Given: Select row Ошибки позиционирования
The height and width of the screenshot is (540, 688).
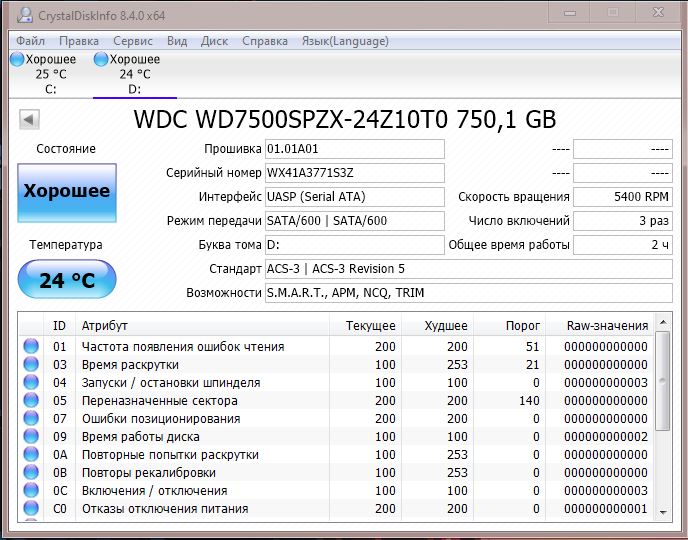Looking at the screenshot, I should [x=337, y=418].
